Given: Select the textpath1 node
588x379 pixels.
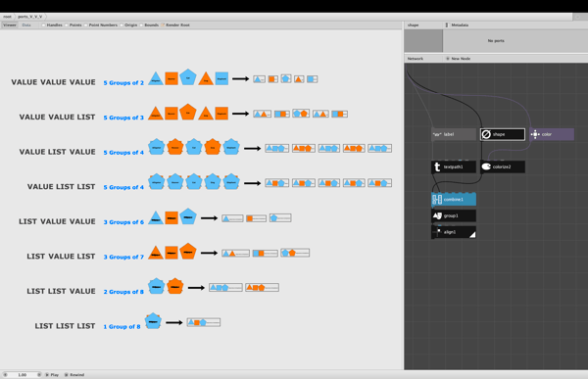Looking at the screenshot, I should click(454, 166).
